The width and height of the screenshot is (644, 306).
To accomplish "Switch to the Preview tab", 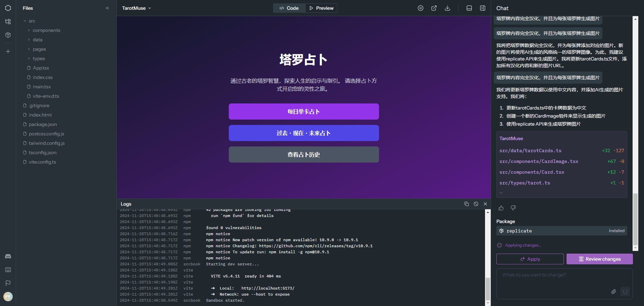I will point(321,8).
